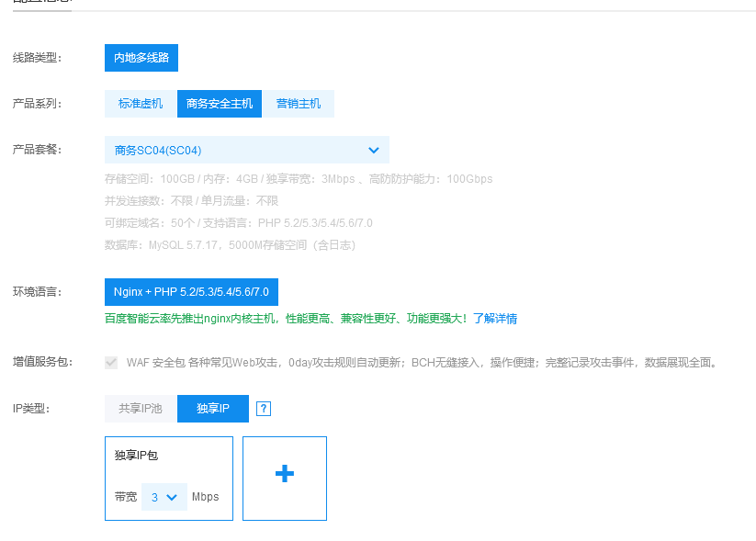Open the 了解详情 link
The image size is (756, 541).
tap(494, 319)
